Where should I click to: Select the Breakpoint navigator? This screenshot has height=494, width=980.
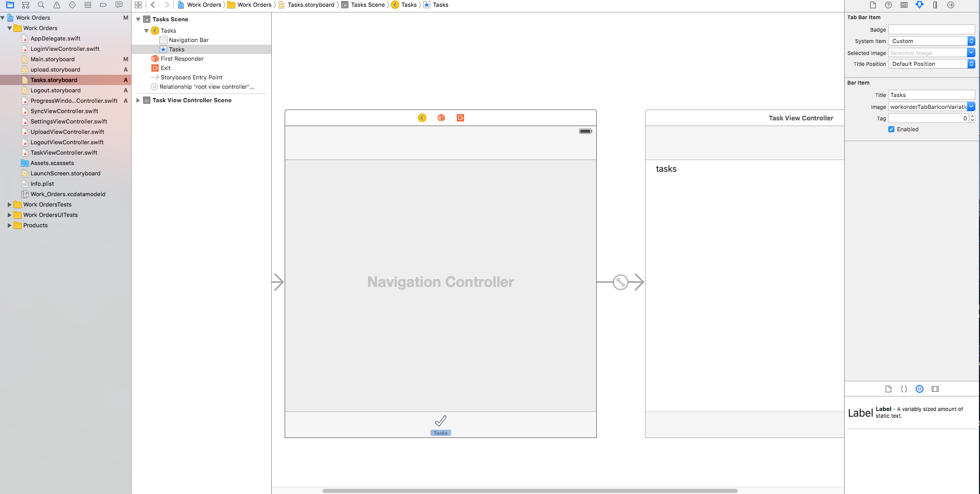pos(103,5)
